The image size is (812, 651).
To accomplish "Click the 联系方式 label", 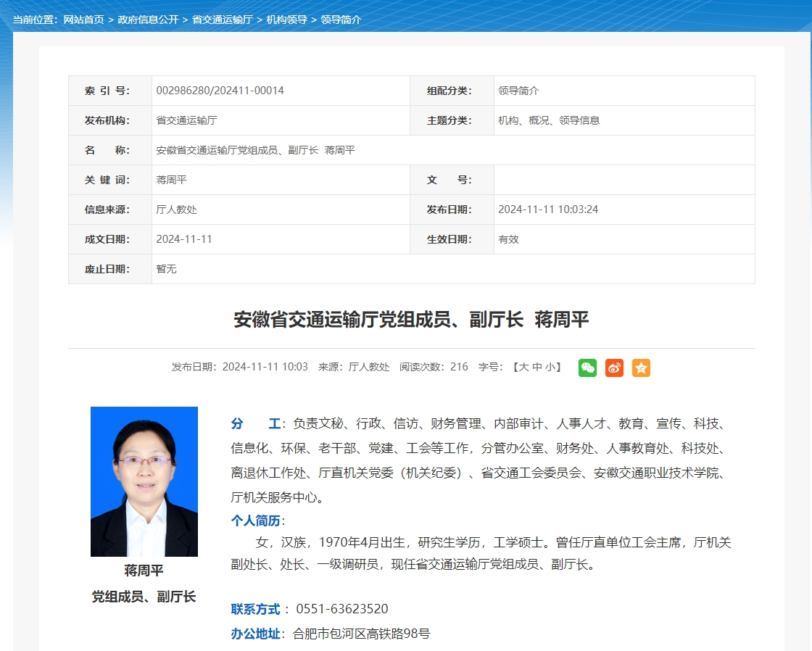I will pyautogui.click(x=255, y=609).
